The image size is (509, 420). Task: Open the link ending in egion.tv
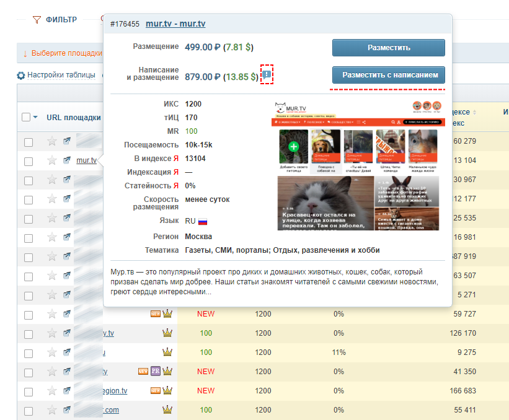[x=115, y=391]
